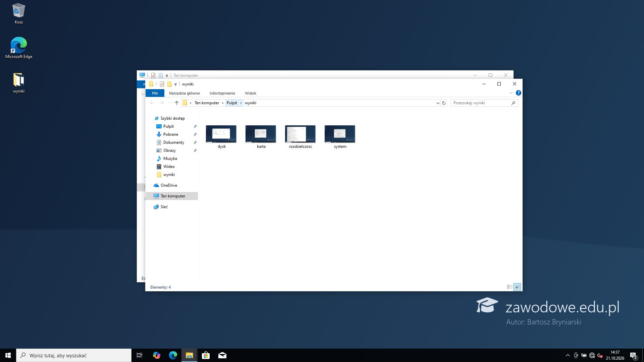
Task: Open the Udostępnianie ribbon tab
Action: 222,93
